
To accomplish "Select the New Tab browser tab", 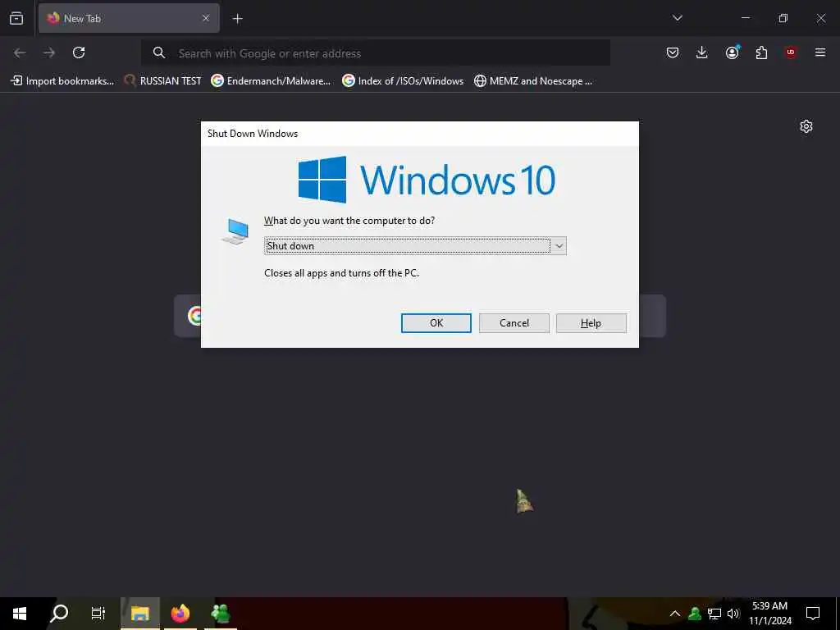I will (129, 18).
